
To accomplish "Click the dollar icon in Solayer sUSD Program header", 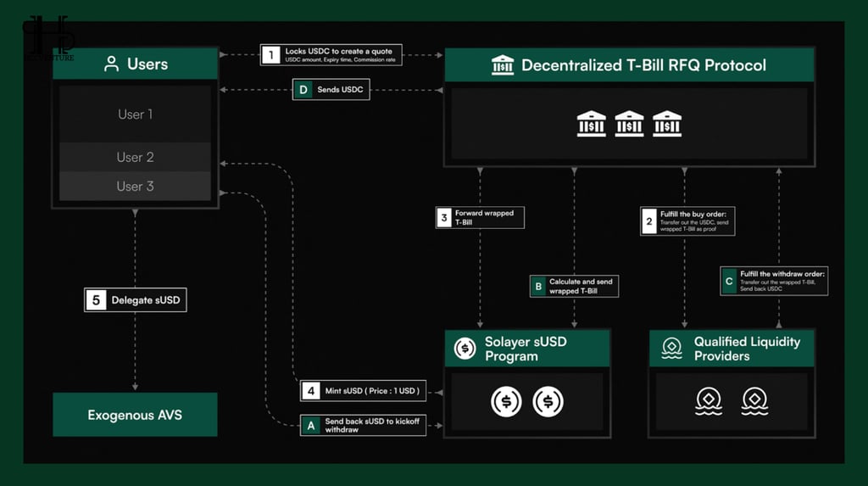I will (465, 349).
